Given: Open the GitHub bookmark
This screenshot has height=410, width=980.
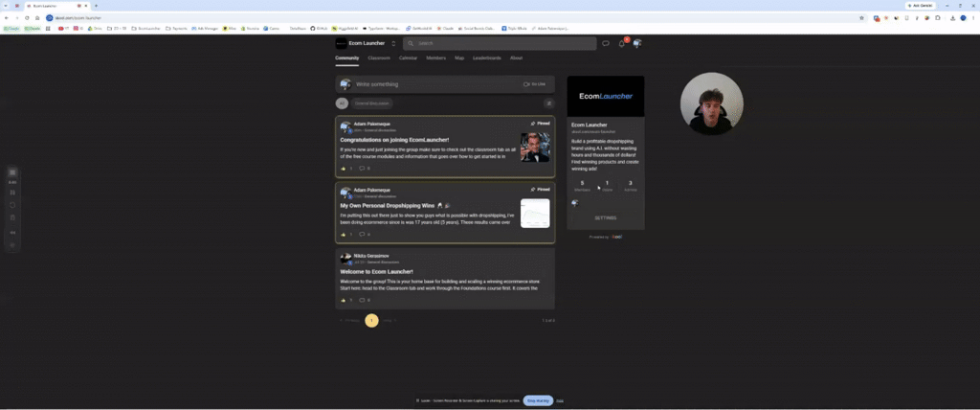Looking at the screenshot, I should (x=320, y=28).
